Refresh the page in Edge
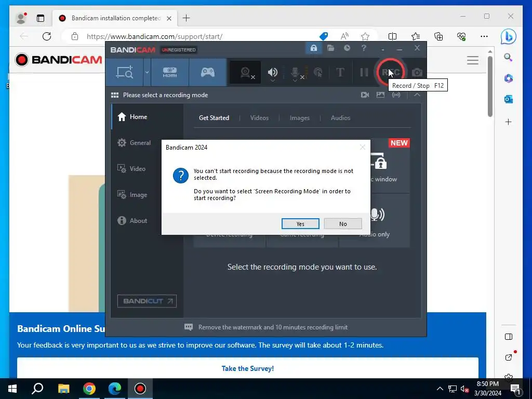The height and width of the screenshot is (399, 532). 47,36
